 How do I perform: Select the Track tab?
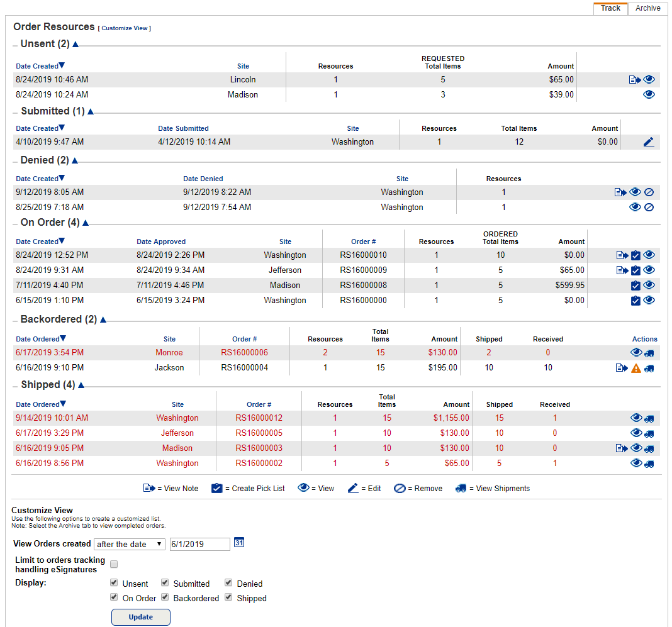pyautogui.click(x=610, y=8)
